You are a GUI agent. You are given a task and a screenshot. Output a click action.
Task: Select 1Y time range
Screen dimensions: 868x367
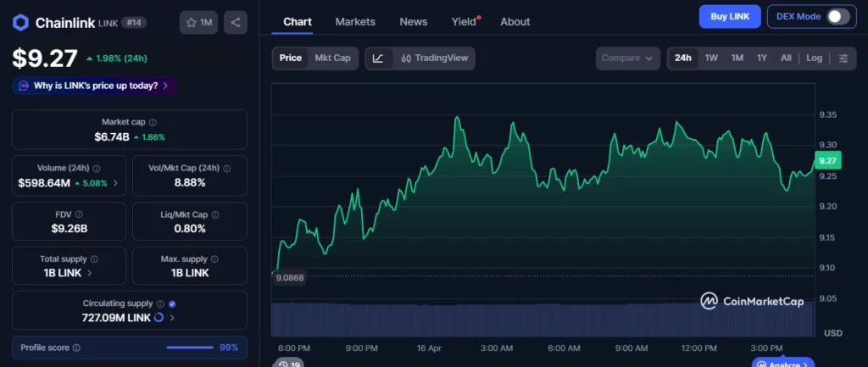point(762,58)
